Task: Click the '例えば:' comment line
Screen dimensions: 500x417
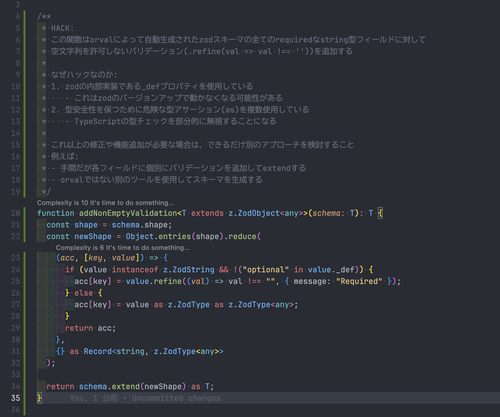Action: (64, 156)
